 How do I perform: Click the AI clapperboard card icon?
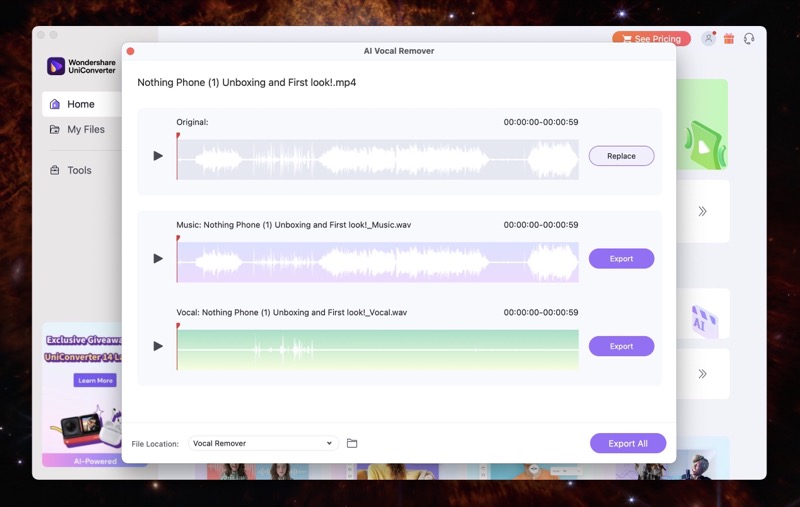coord(705,321)
